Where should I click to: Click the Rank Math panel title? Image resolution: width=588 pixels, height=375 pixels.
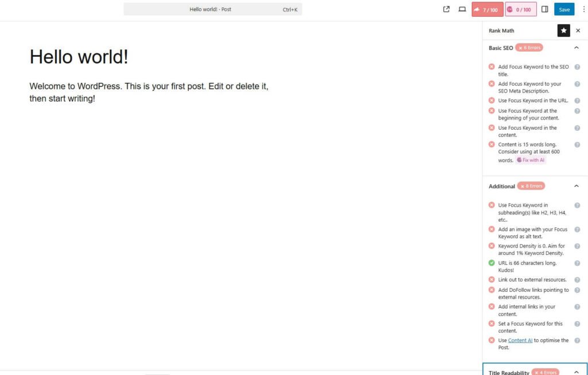click(501, 31)
